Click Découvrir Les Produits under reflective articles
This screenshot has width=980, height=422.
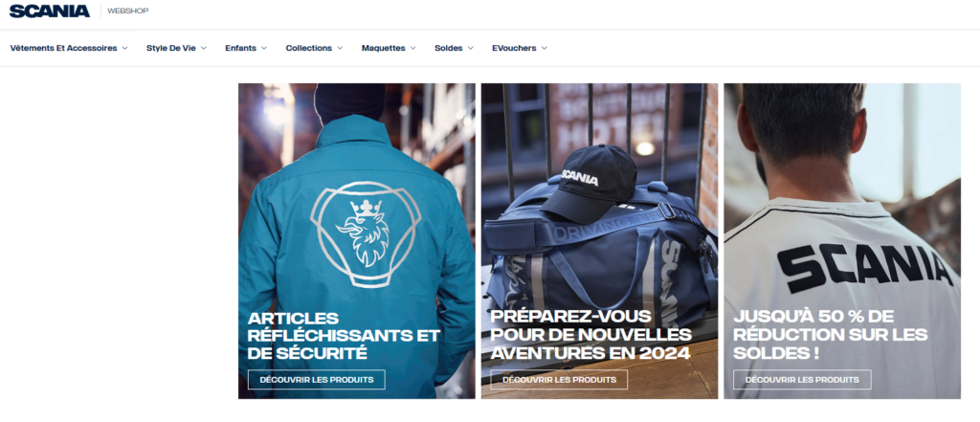[x=316, y=380]
